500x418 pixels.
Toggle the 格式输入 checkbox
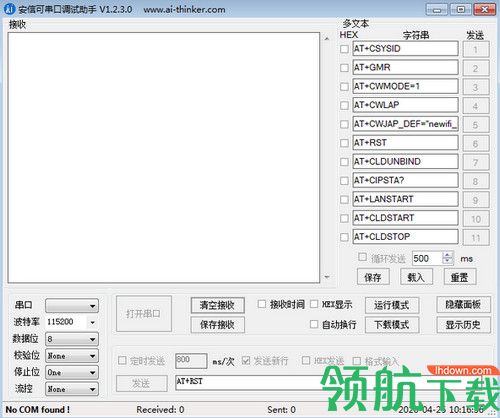(357, 361)
